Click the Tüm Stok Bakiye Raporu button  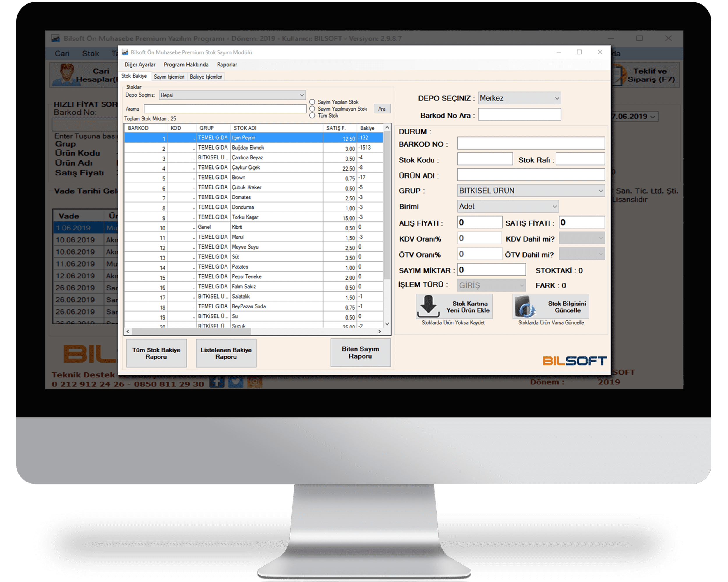[156, 353]
